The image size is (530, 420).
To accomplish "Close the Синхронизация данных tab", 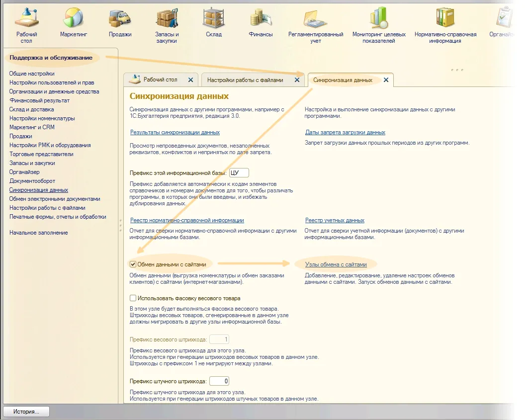I will pos(386,80).
